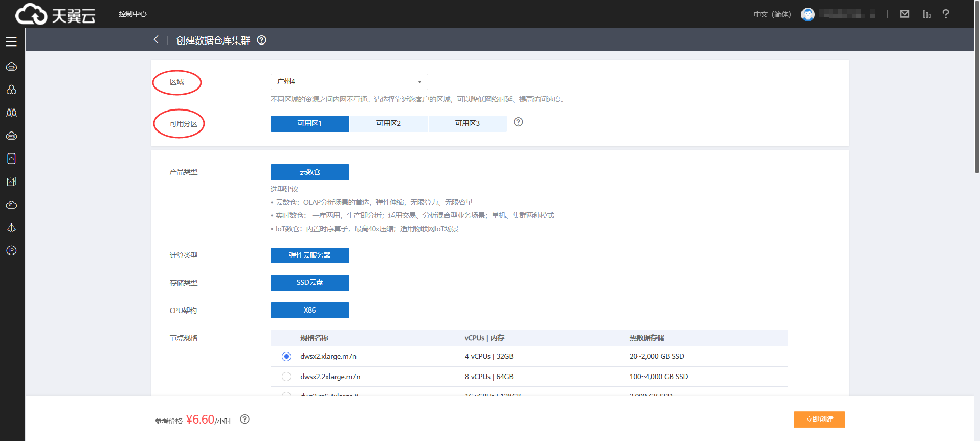Select node spec dwsx2.2xlarge.m7n radio button
The width and height of the screenshot is (980, 441).
tap(286, 377)
